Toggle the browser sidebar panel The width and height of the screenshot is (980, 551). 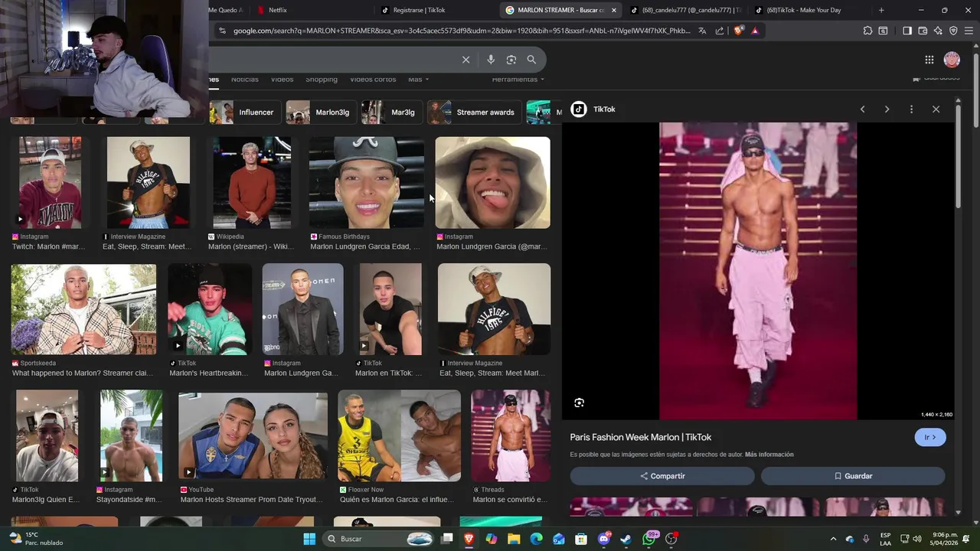[907, 31]
